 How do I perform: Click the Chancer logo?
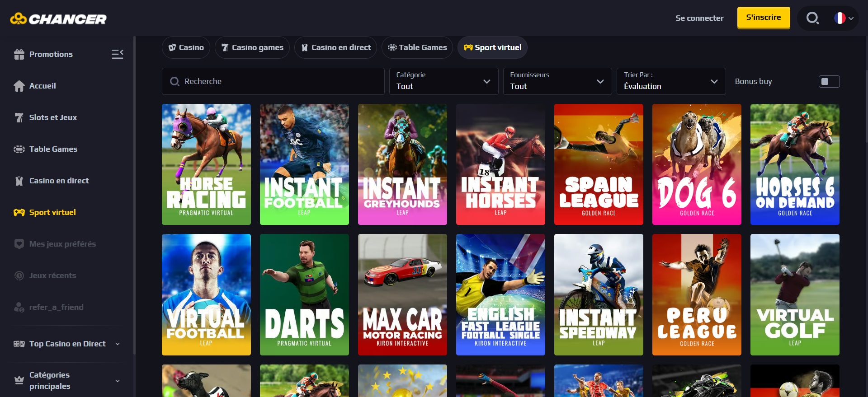tap(58, 19)
